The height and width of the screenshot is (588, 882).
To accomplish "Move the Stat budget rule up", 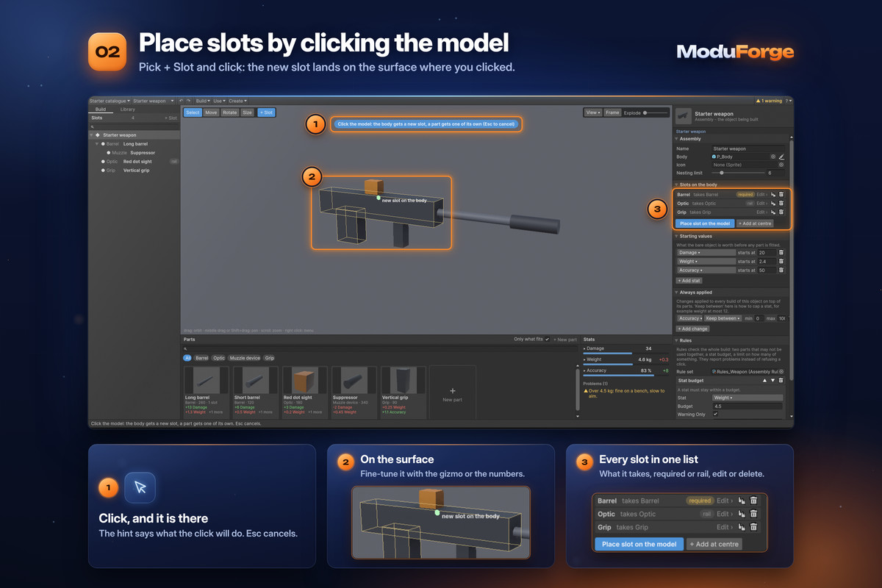I will coord(764,381).
